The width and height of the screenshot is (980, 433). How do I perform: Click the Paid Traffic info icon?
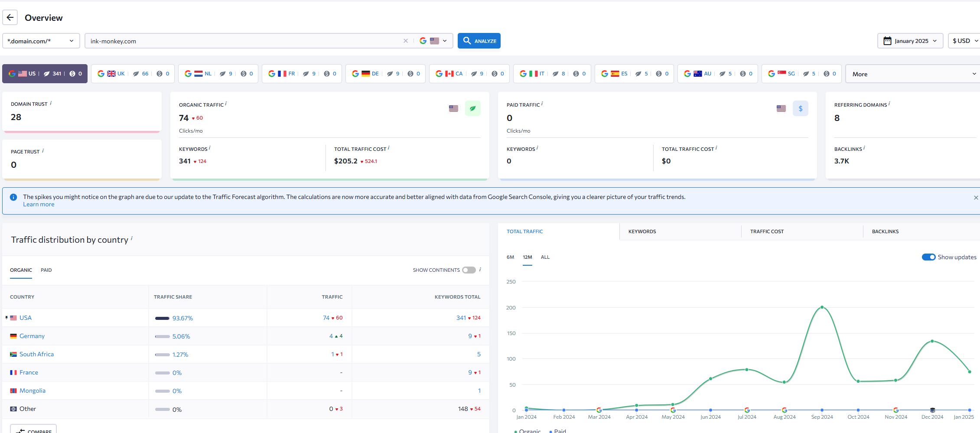(x=542, y=104)
